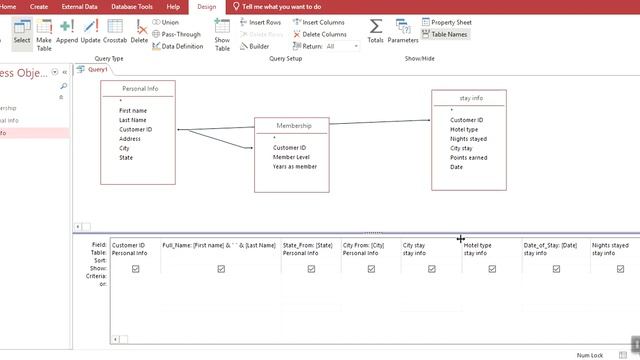Viewport: 640px width, 360px height.
Task: Search in navigation pane magnifier icon
Action: pyautogui.click(x=64, y=86)
